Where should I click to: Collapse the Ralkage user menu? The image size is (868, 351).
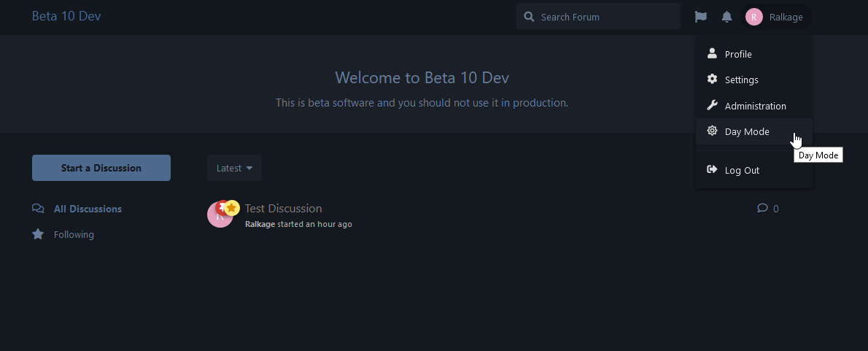776,17
